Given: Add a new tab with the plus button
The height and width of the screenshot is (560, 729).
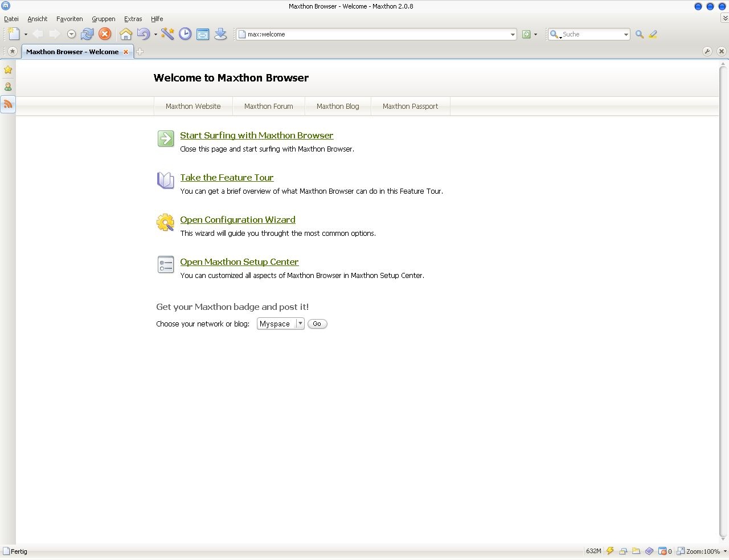Looking at the screenshot, I should click(x=140, y=52).
